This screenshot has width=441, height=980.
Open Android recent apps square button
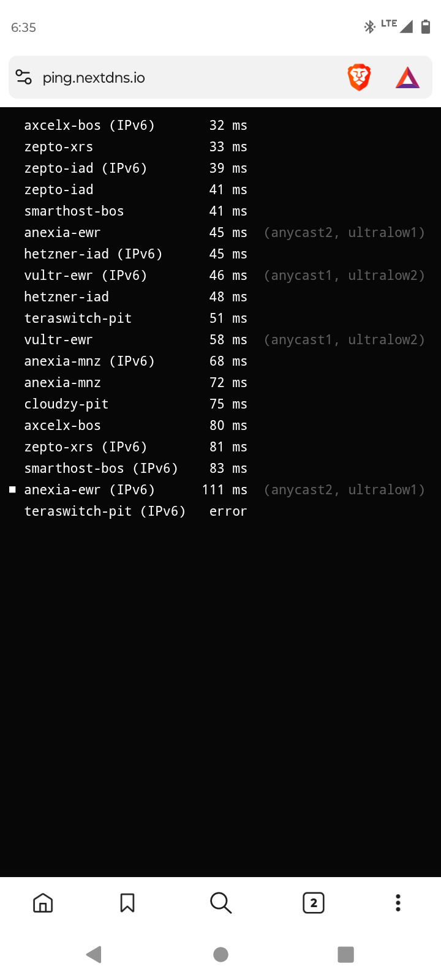point(345,954)
